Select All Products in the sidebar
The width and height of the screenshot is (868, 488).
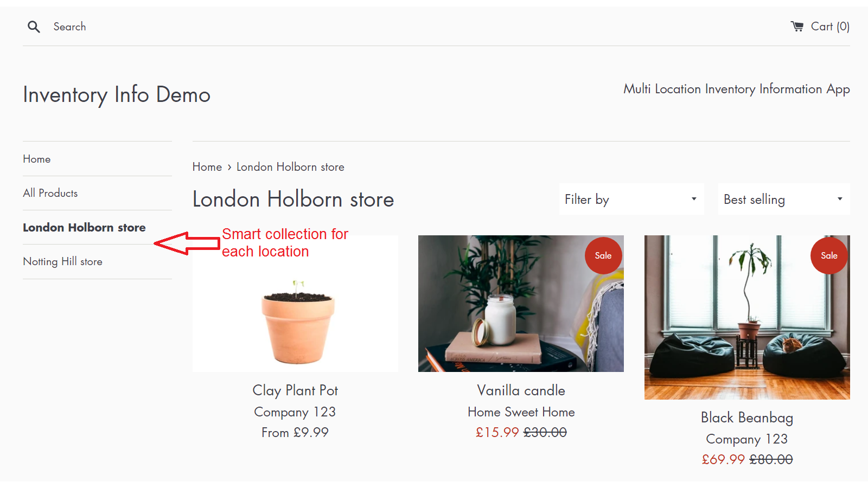50,193
